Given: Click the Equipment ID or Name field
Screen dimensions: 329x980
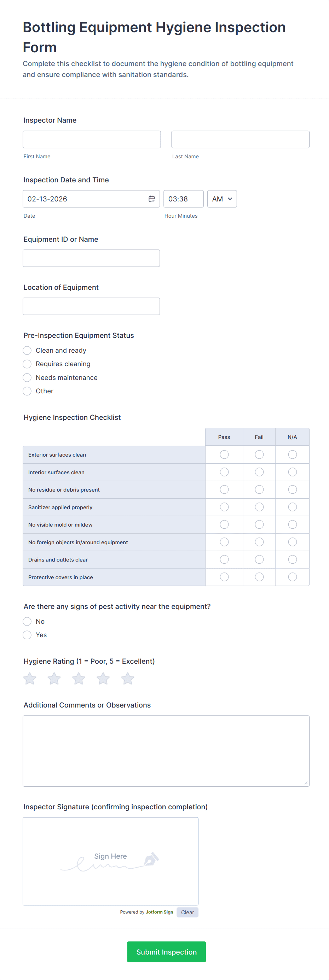Looking at the screenshot, I should (91, 258).
